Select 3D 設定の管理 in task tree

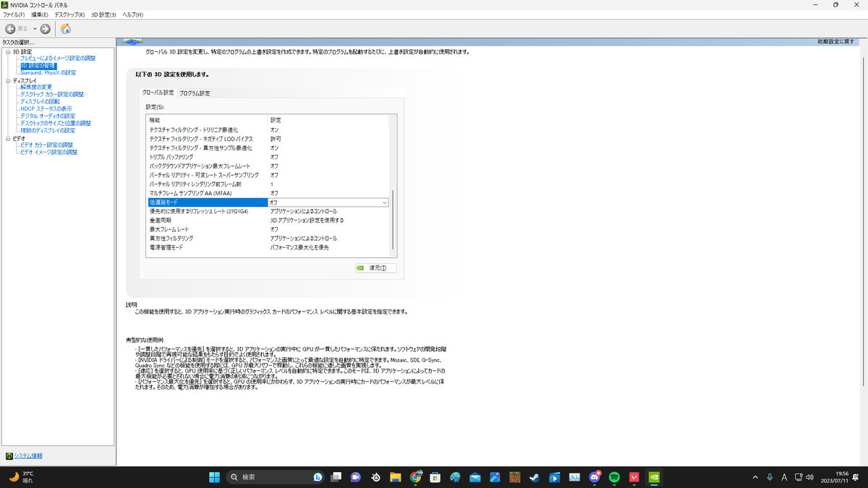tap(38, 66)
